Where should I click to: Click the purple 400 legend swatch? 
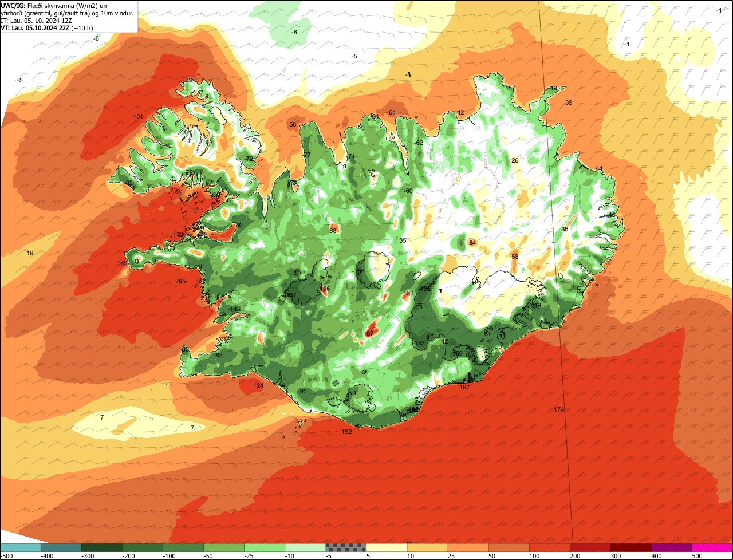click(671, 548)
